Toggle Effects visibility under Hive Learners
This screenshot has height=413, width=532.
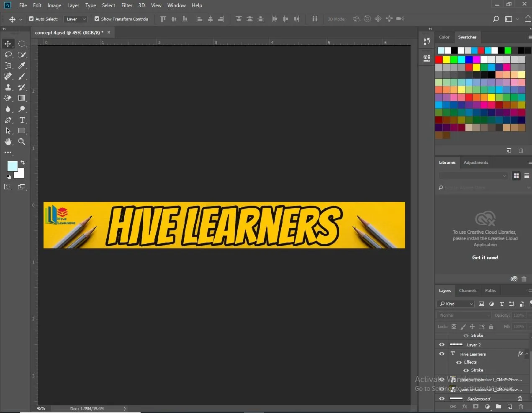point(459,362)
